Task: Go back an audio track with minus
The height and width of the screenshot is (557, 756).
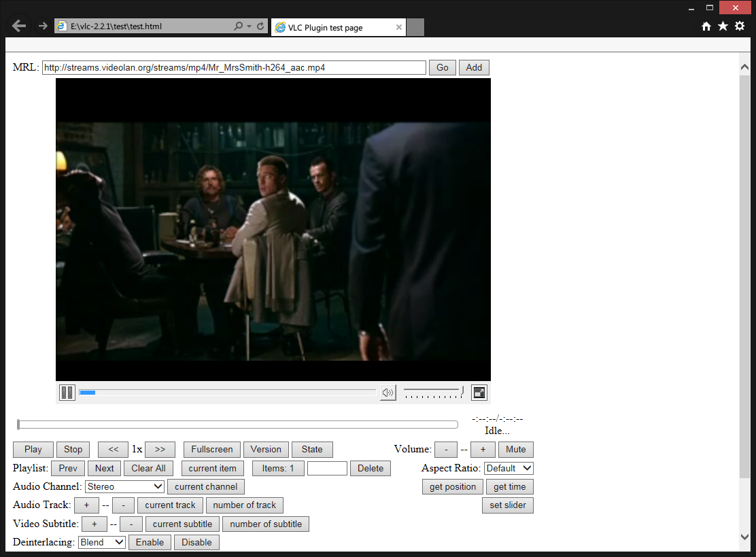Action: [124, 505]
